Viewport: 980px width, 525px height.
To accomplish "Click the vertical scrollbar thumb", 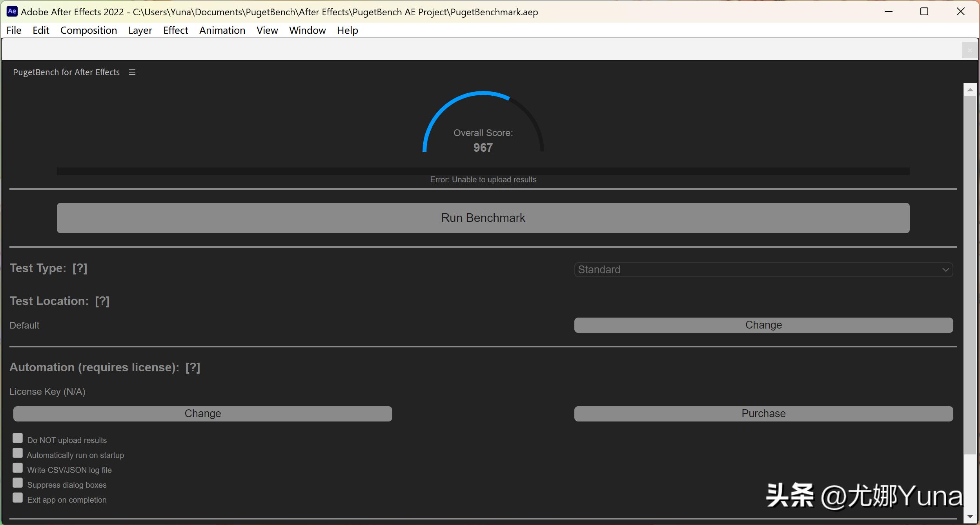I will [970, 274].
